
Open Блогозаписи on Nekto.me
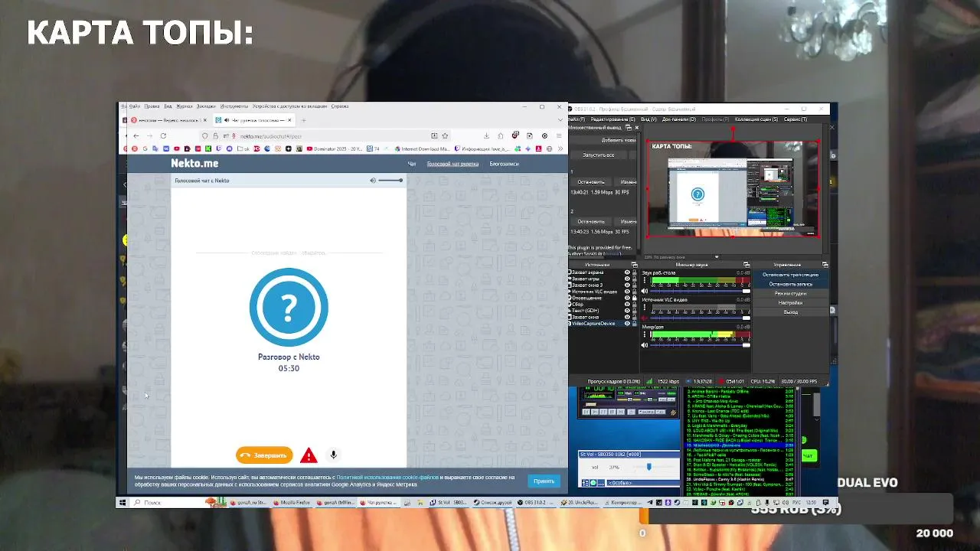pyautogui.click(x=504, y=164)
